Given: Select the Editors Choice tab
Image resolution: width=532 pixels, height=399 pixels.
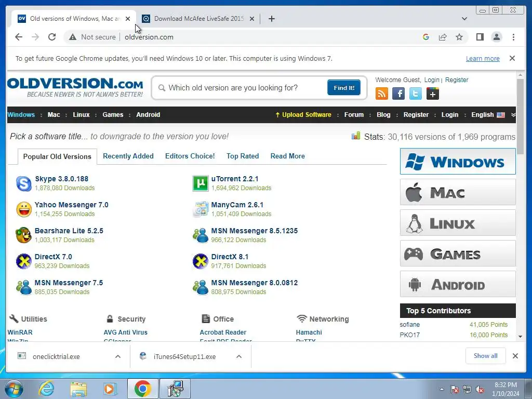Looking at the screenshot, I should pyautogui.click(x=190, y=156).
